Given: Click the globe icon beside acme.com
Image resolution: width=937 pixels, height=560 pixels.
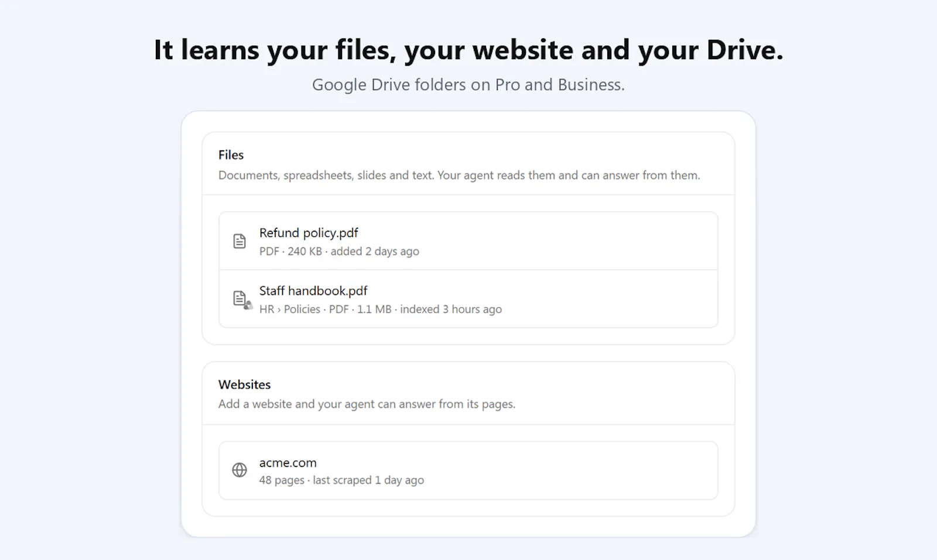Looking at the screenshot, I should [x=240, y=470].
